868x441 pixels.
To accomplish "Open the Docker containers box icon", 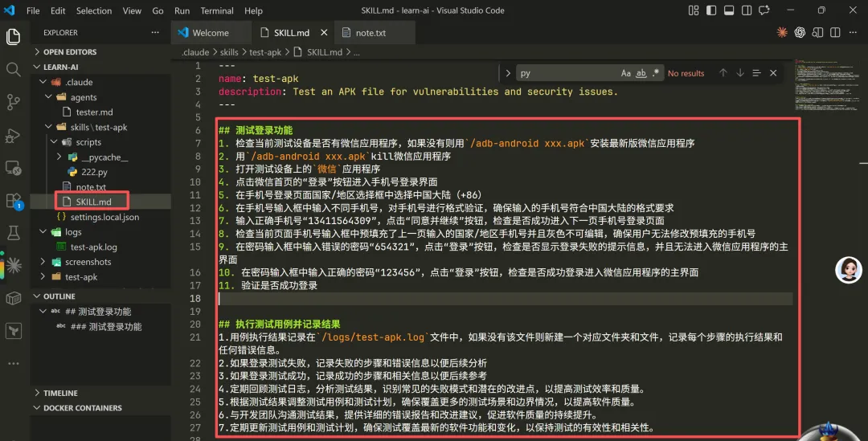I will click(14, 299).
